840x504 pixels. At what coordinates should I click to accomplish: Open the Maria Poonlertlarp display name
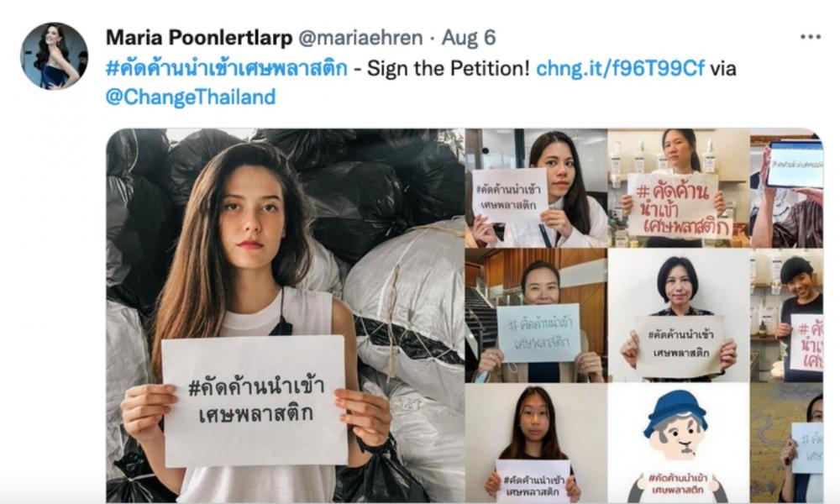[x=199, y=38]
